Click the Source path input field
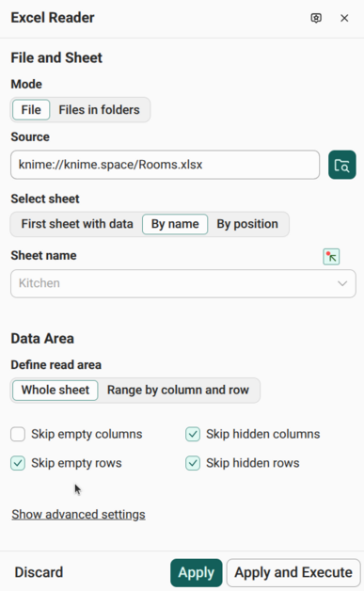 click(x=165, y=165)
